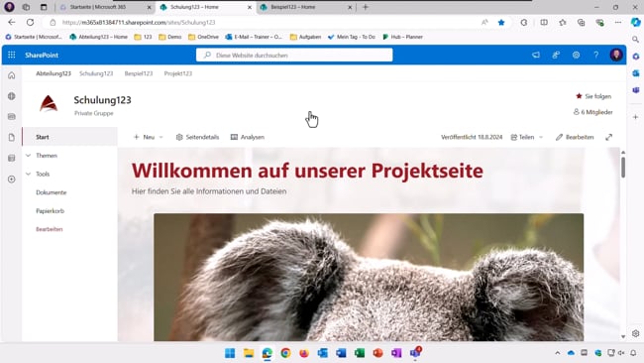Open Edge sidebar search icon

(635, 40)
